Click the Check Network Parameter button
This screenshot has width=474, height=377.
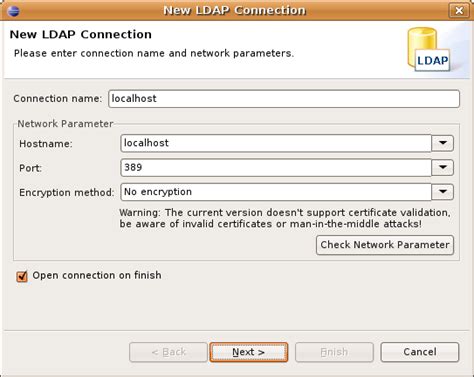[385, 245]
